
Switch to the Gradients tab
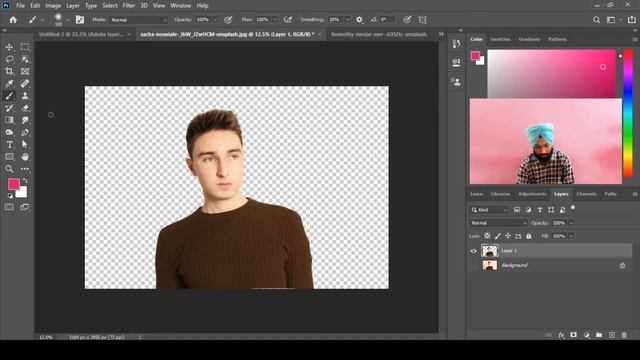pyautogui.click(x=529, y=39)
